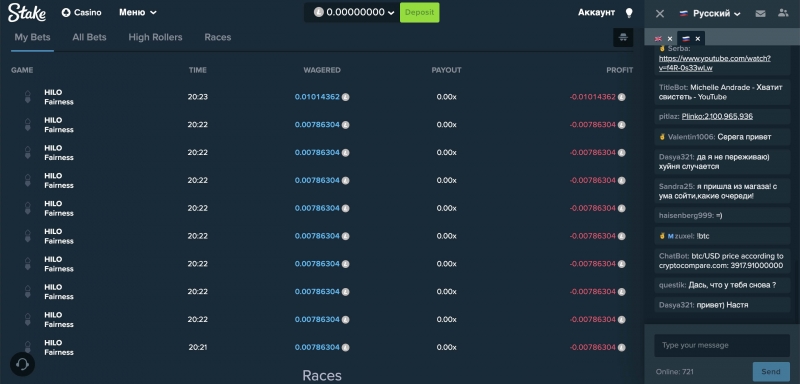Switch to the My Bets tab
The height and width of the screenshot is (384, 800).
(x=32, y=37)
